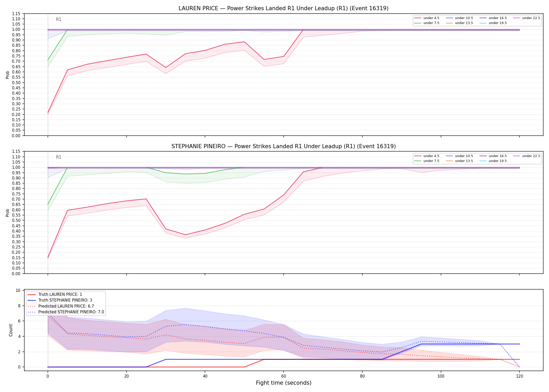Click 'under 4.5' in LAUREN PRICE chart legend
The height and width of the screenshot is (392, 549).
click(x=427, y=18)
